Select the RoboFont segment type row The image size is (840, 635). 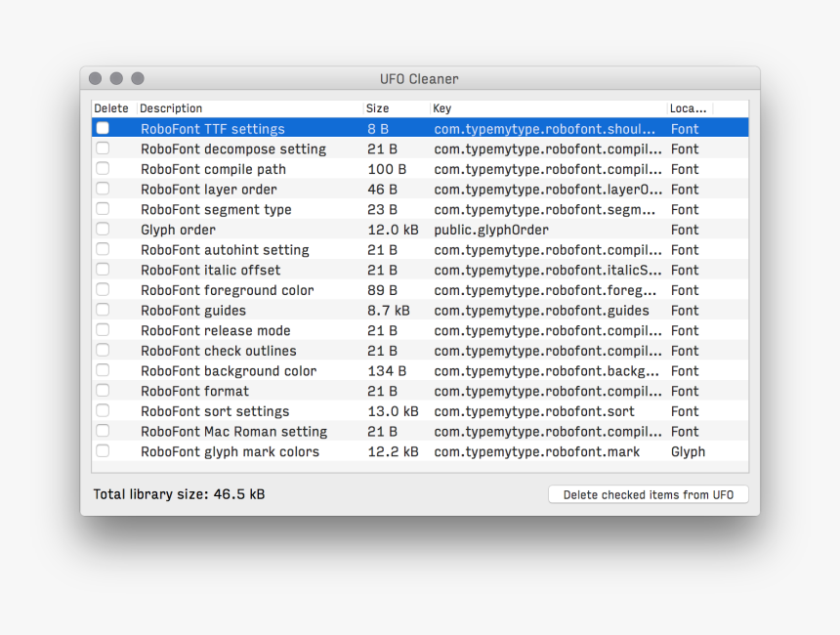pos(420,209)
